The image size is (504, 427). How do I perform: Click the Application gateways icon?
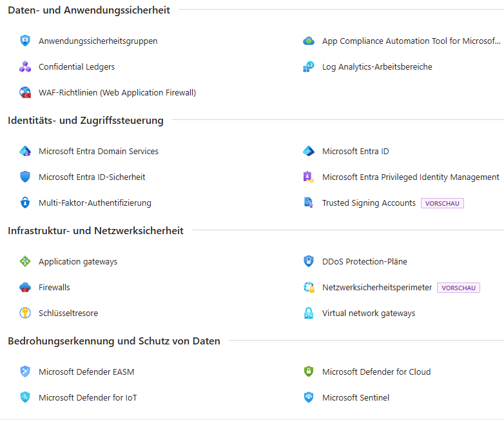coord(25,261)
